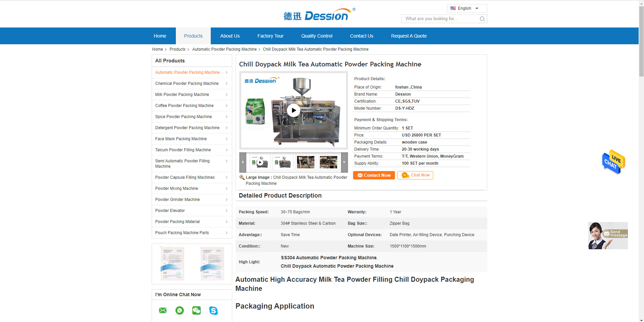The width and height of the screenshot is (644, 322).
Task: Click the Products breadcrumb link
Action: tap(178, 49)
